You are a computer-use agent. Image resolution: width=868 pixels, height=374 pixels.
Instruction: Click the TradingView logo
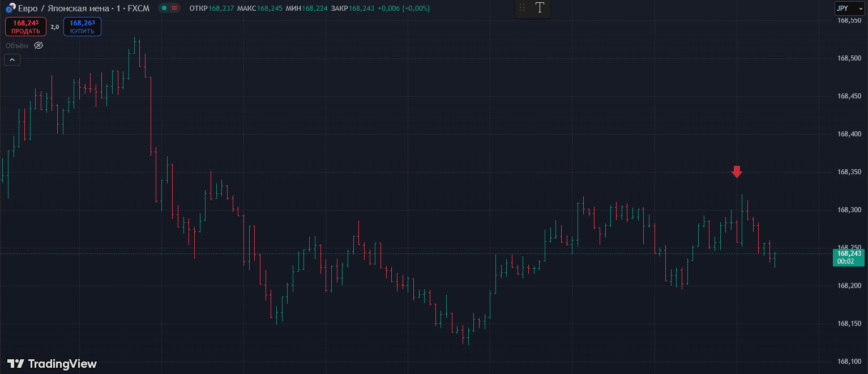(52, 364)
